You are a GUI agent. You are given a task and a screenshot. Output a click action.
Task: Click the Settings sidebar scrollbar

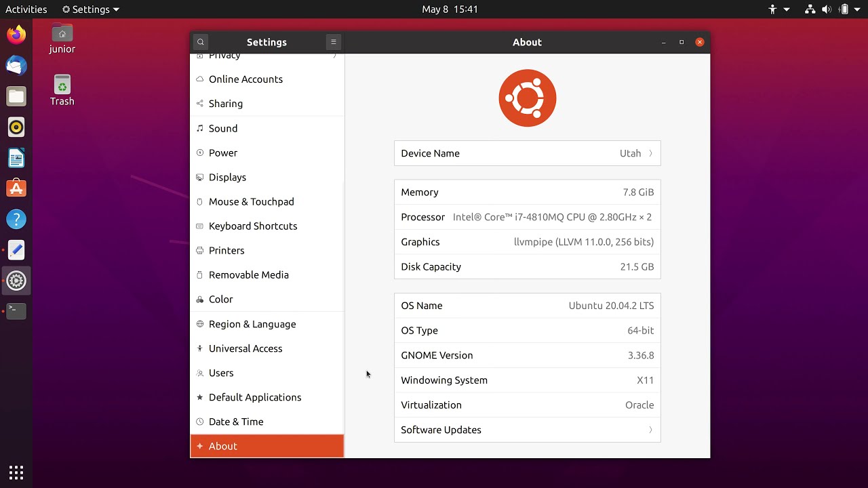point(342,319)
